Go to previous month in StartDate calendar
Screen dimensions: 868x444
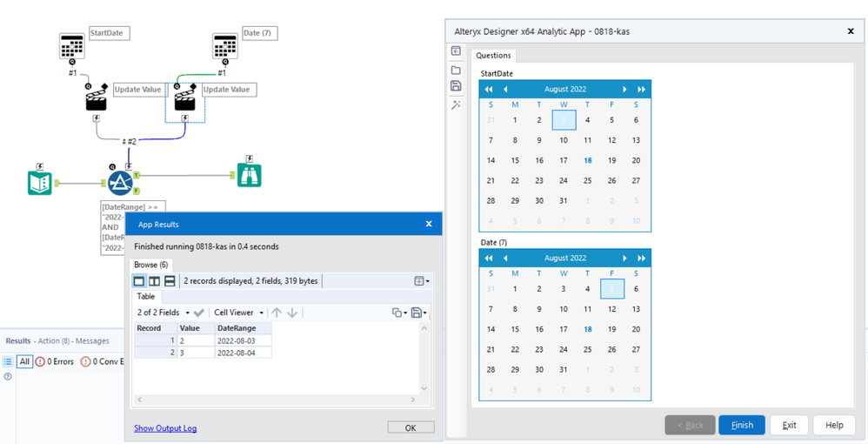[504, 90]
